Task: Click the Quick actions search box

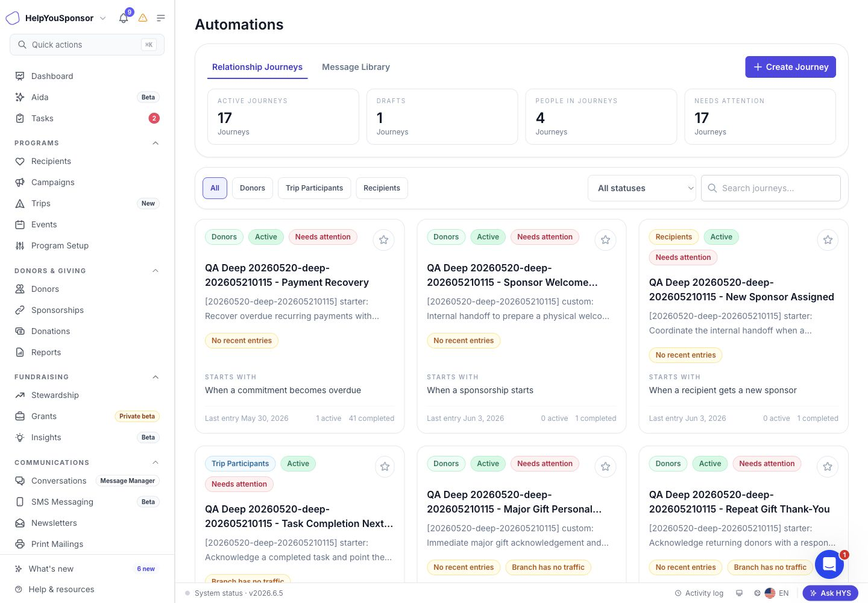Action: 87,45
